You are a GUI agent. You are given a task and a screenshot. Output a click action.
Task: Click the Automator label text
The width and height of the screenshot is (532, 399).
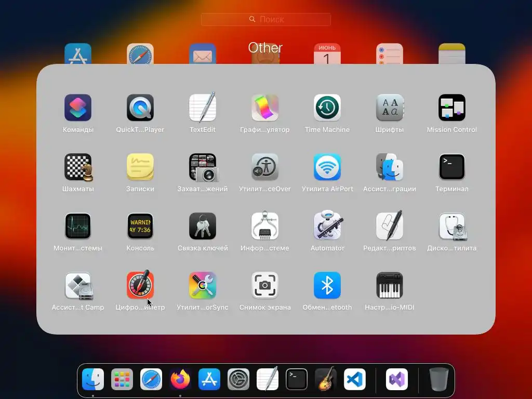click(x=327, y=248)
